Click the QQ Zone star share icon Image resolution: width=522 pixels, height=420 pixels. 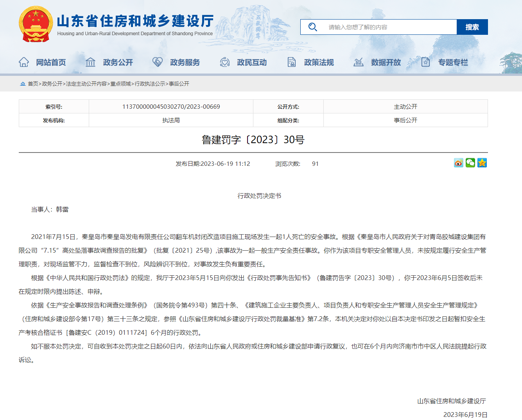pos(482,163)
